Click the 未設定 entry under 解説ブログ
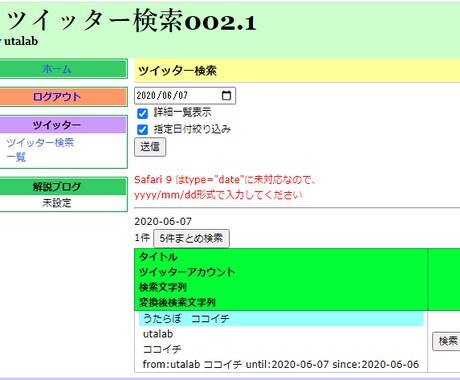The width and height of the screenshot is (460, 380). 57,203
